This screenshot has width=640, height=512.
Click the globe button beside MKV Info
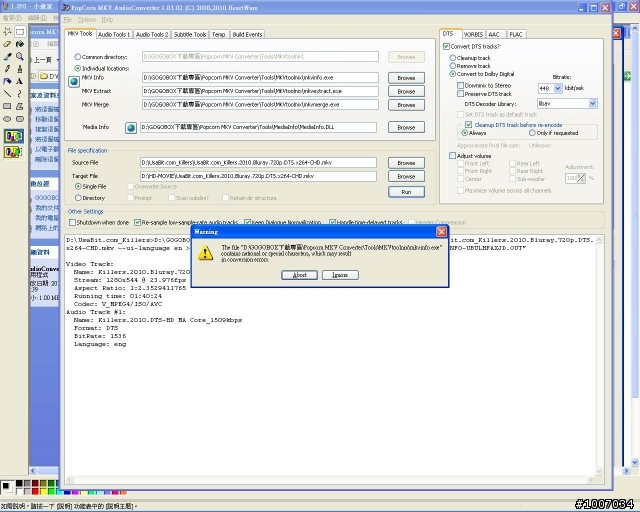[74, 82]
